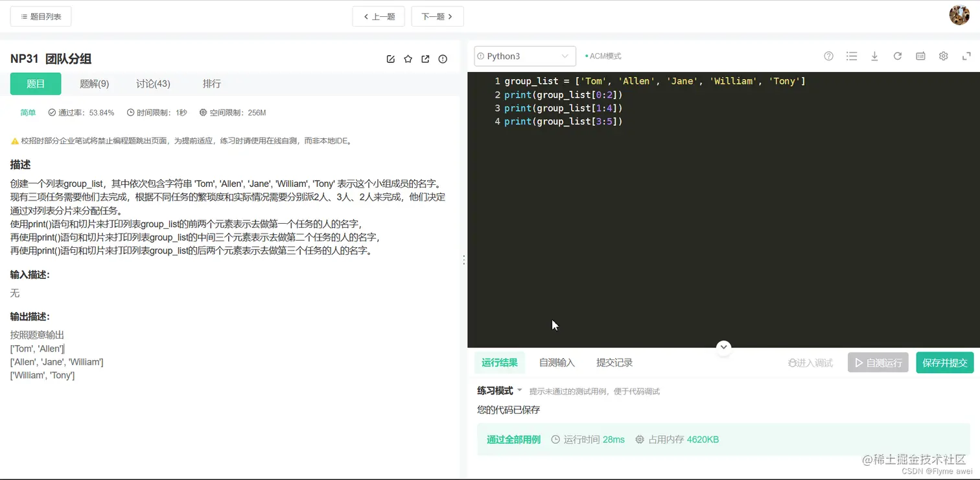The width and height of the screenshot is (980, 480).
Task: Open the star favorite icon for NP31
Action: pos(408,58)
